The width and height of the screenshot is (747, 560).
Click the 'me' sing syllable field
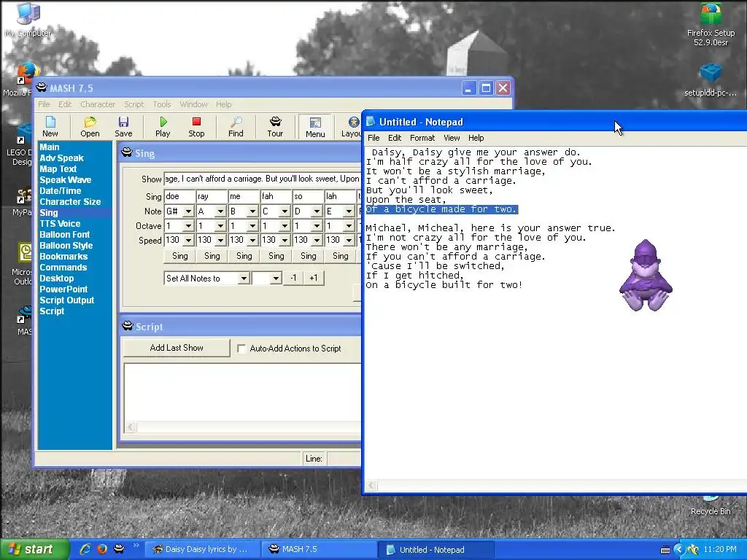point(244,196)
